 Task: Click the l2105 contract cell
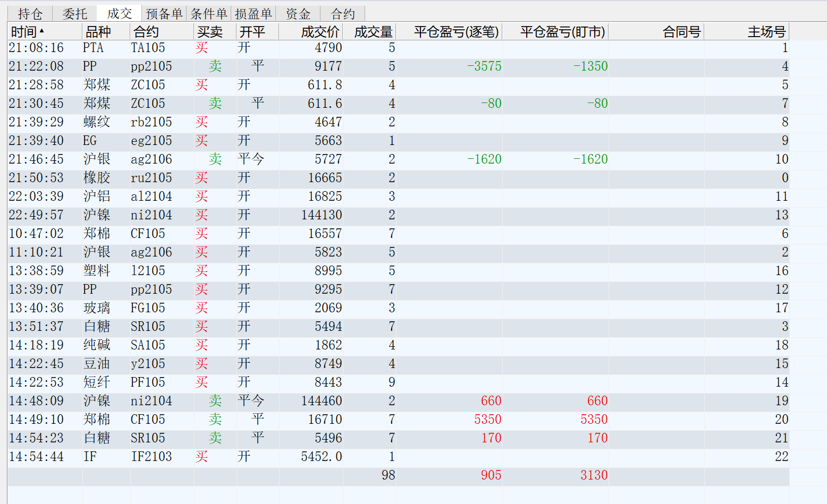(x=148, y=271)
